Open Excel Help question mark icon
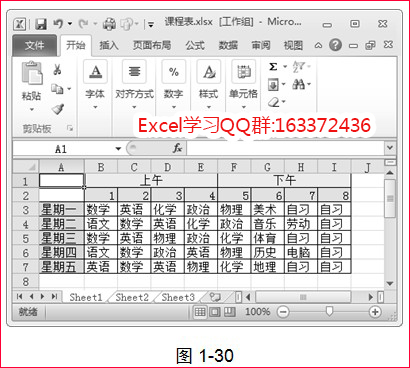The image size is (410, 368). pos(335,45)
